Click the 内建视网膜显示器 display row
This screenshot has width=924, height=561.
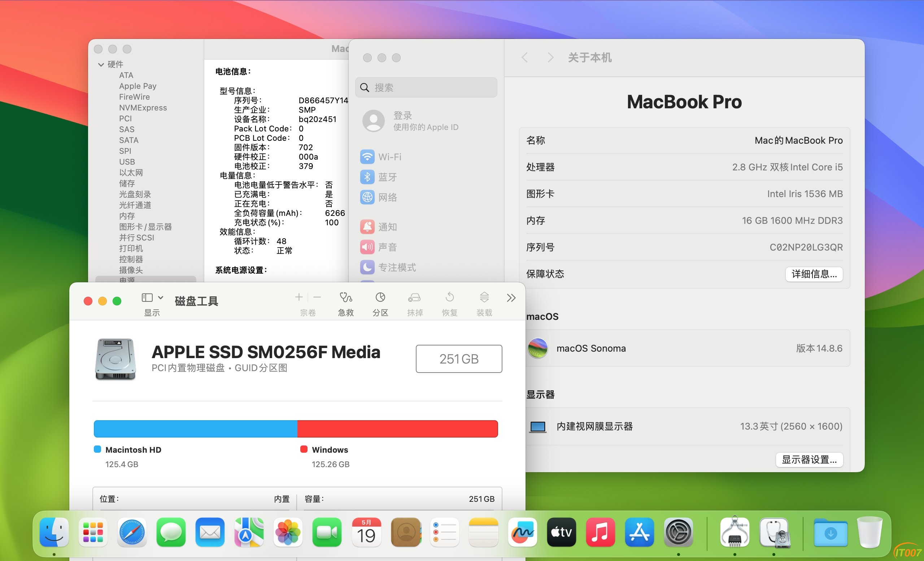[685, 426]
